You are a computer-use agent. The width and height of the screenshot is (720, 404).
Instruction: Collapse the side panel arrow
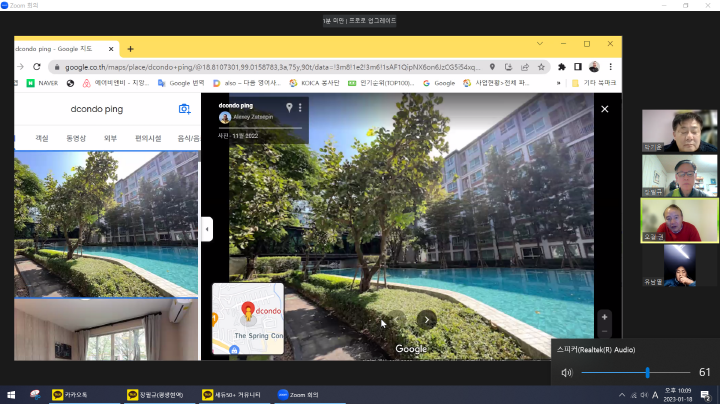click(x=207, y=229)
